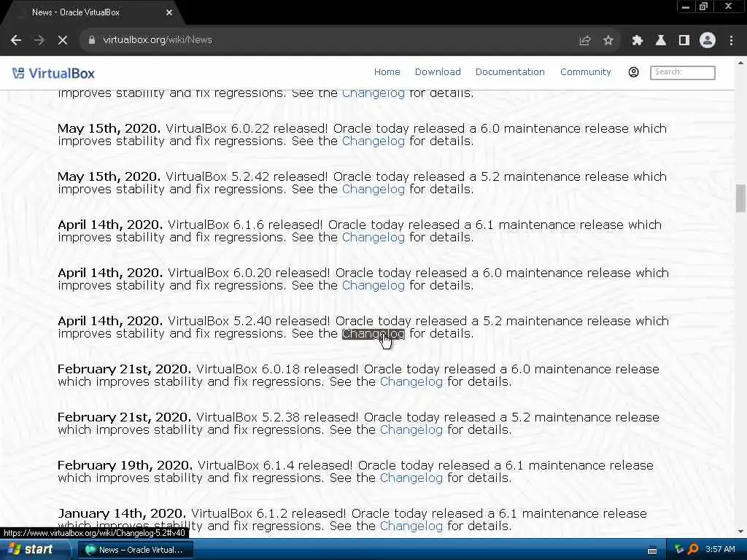Screen dimensions: 747x560
Task: Open the Chrome profile avatar
Action: pos(708,40)
